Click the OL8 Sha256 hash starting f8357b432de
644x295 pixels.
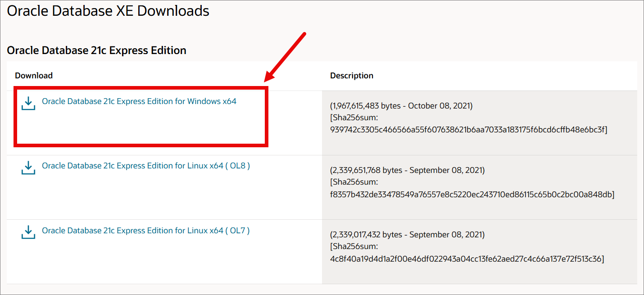472,194
